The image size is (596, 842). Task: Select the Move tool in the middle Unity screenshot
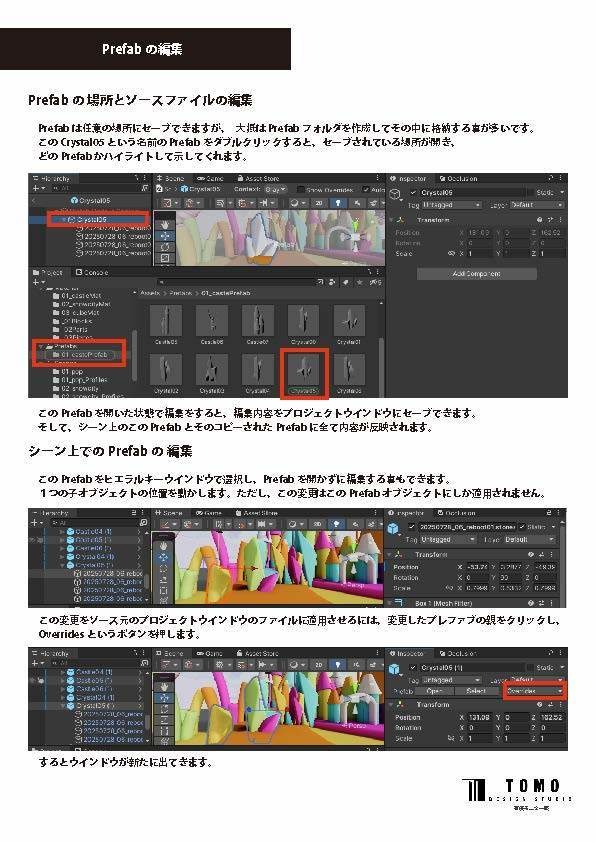(x=163, y=557)
